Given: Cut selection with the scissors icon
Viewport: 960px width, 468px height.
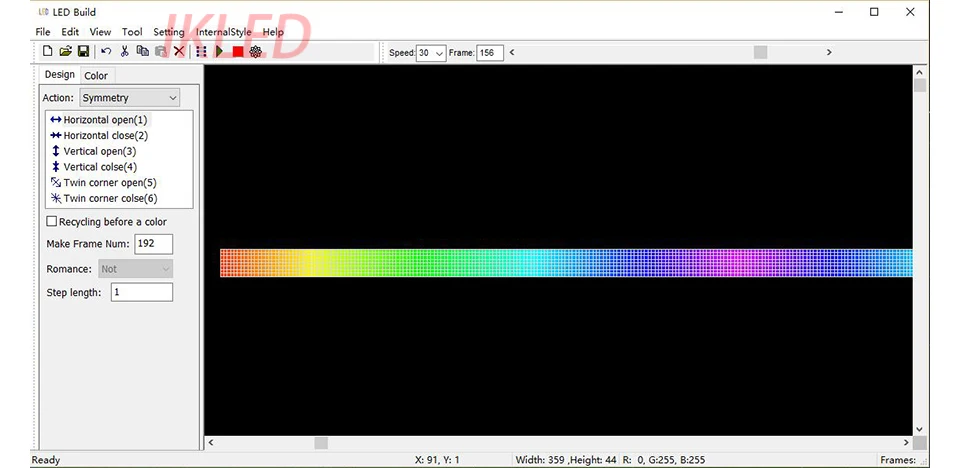Looking at the screenshot, I should tap(124, 52).
